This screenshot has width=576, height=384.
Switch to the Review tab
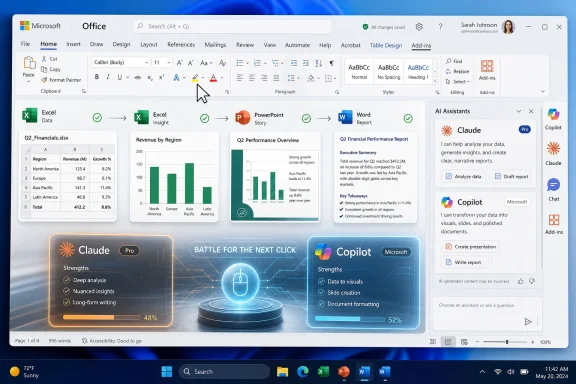[245, 45]
